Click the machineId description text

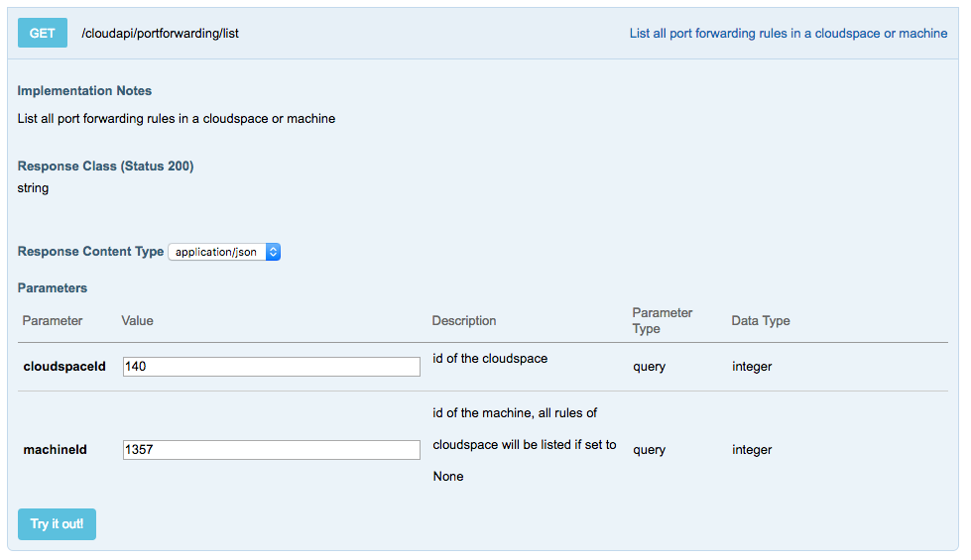525,445
